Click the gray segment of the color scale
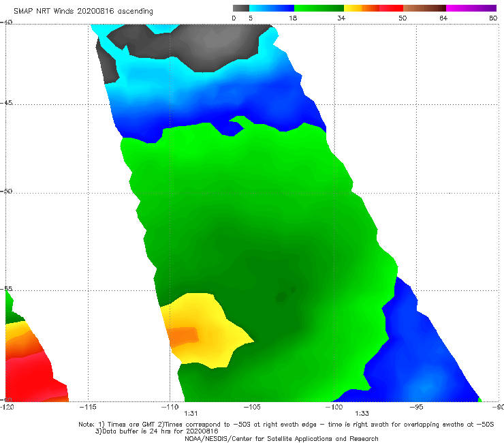504x443 pixels. click(x=241, y=8)
